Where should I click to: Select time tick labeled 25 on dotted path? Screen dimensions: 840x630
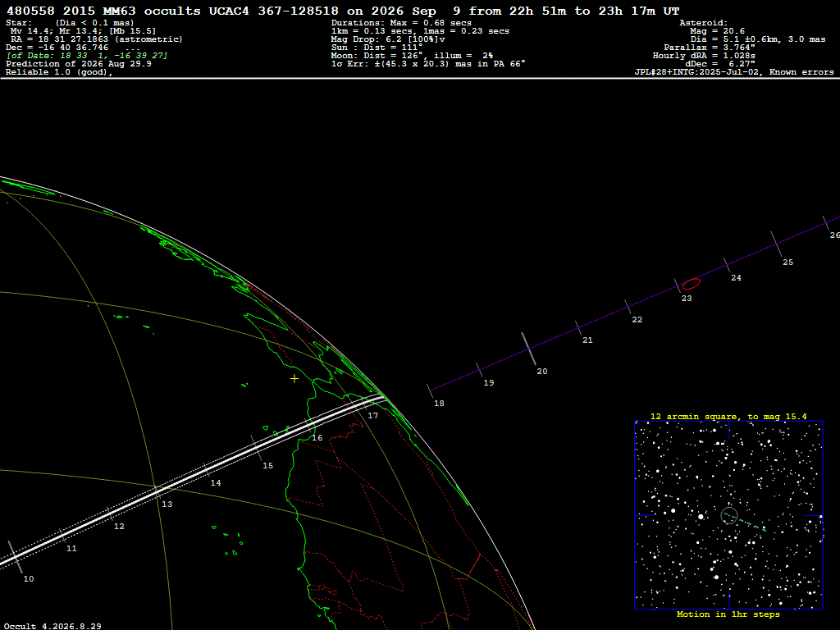click(776, 244)
